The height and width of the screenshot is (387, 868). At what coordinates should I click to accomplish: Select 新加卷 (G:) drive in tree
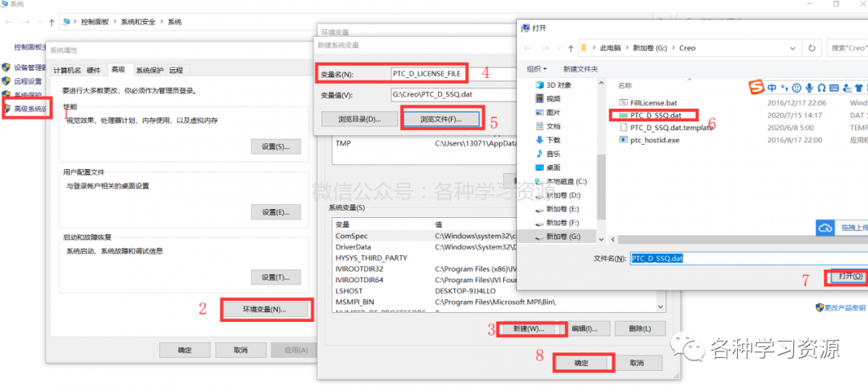[x=556, y=237]
